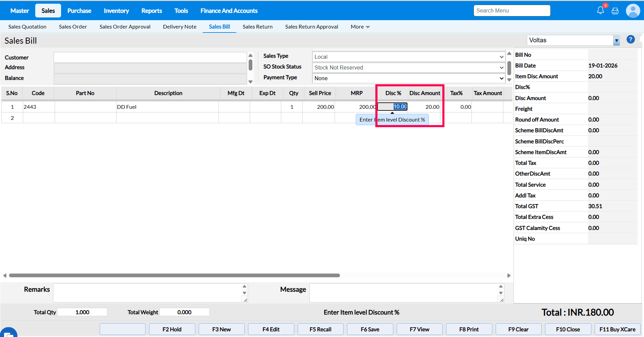
Task: Open the Voltas company selector arrow
Action: tap(616, 40)
